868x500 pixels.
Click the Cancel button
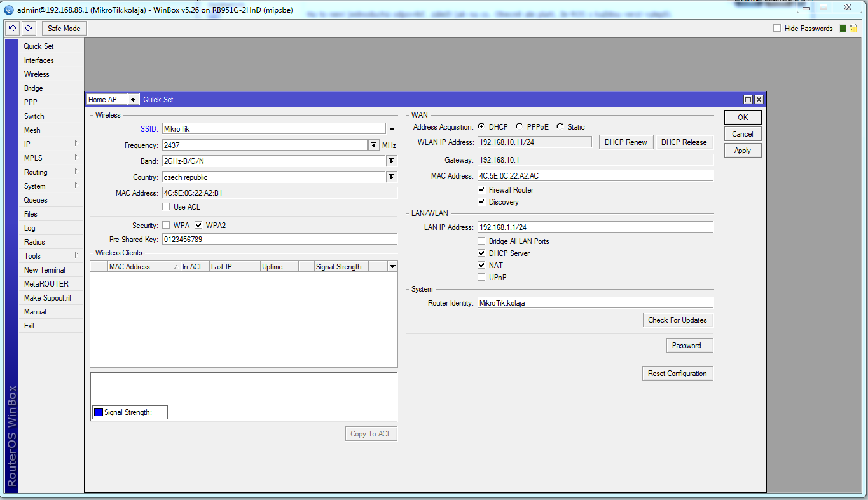pos(743,134)
